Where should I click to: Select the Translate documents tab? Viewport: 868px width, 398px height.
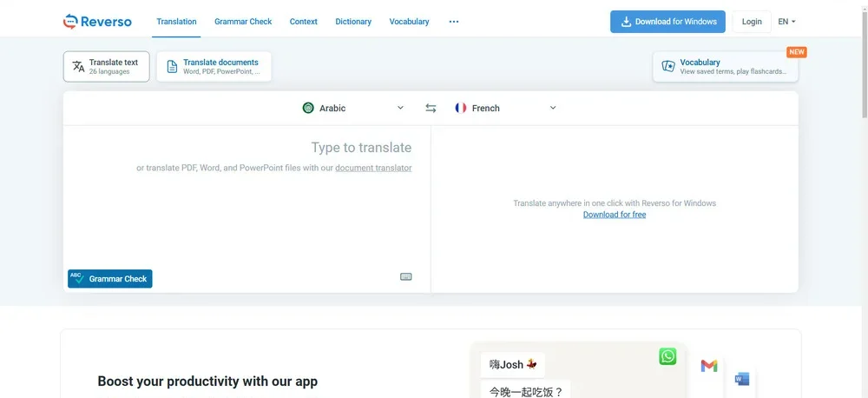(214, 67)
